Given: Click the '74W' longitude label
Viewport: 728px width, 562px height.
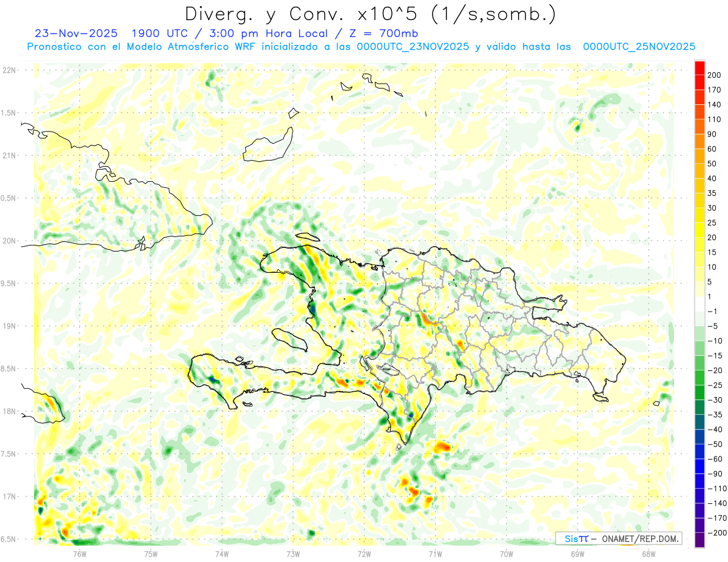Looking at the screenshot, I should 222,554.
